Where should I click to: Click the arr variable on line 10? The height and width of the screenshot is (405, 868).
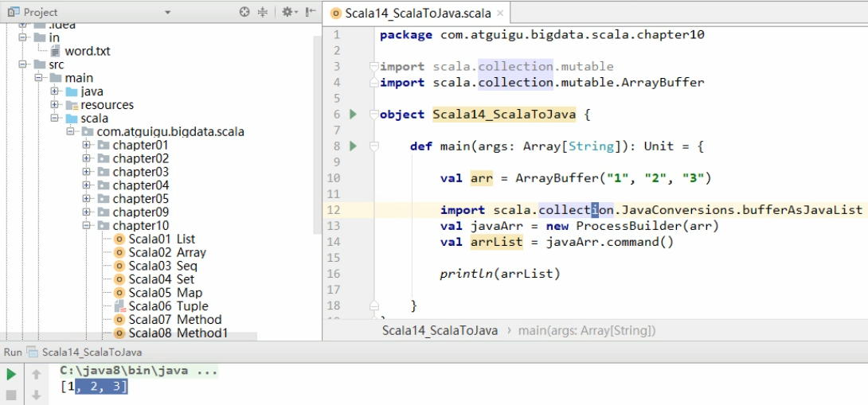click(x=481, y=178)
